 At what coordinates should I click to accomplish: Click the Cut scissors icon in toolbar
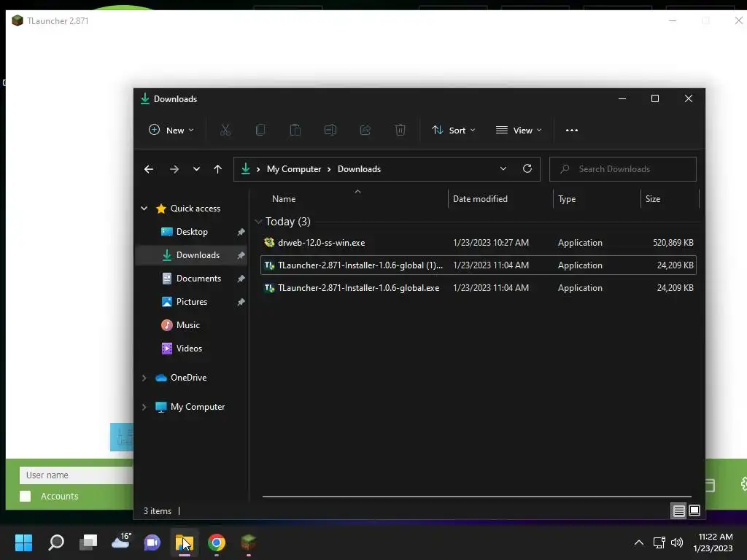(225, 130)
